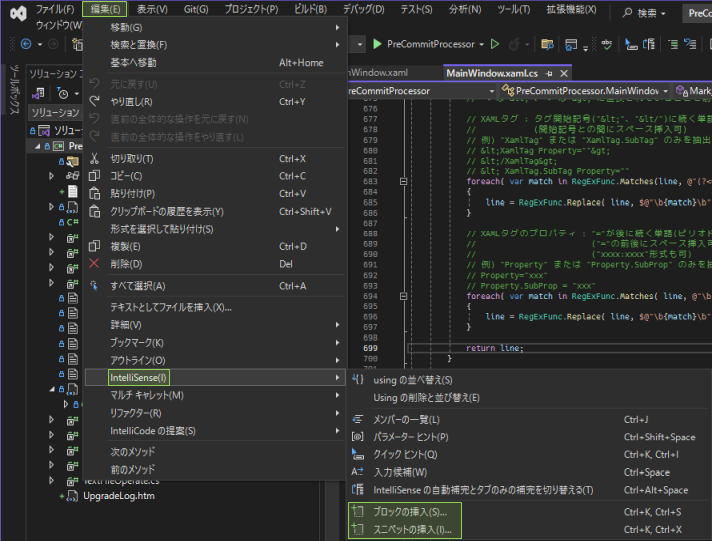Open the Git(G) menu

click(196, 9)
